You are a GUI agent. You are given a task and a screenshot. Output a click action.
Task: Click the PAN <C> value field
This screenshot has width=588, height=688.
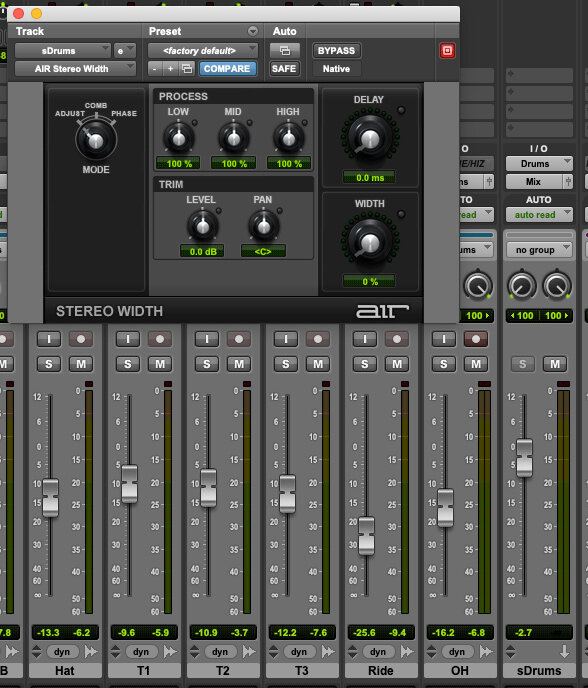[263, 252]
